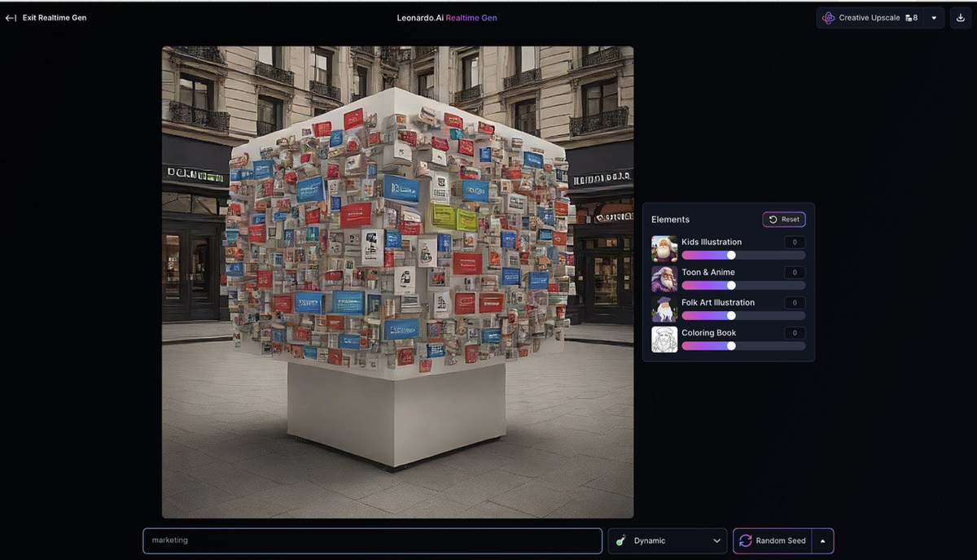977x560 pixels.
Task: Click the Random Seed button
Action: [772, 540]
